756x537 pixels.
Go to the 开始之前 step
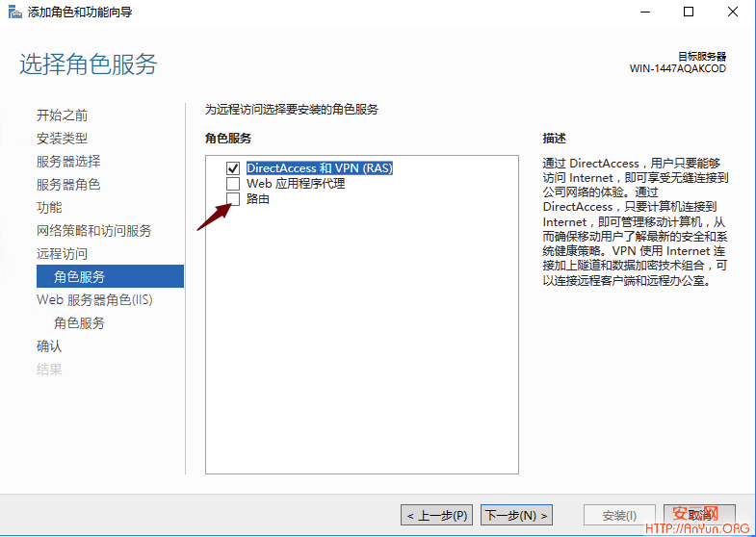click(63, 115)
